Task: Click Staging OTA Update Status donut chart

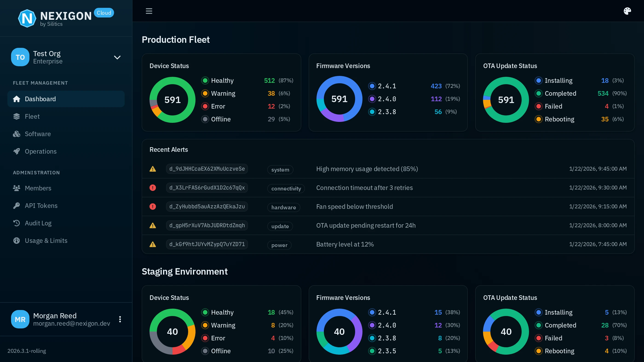Action: (x=506, y=331)
